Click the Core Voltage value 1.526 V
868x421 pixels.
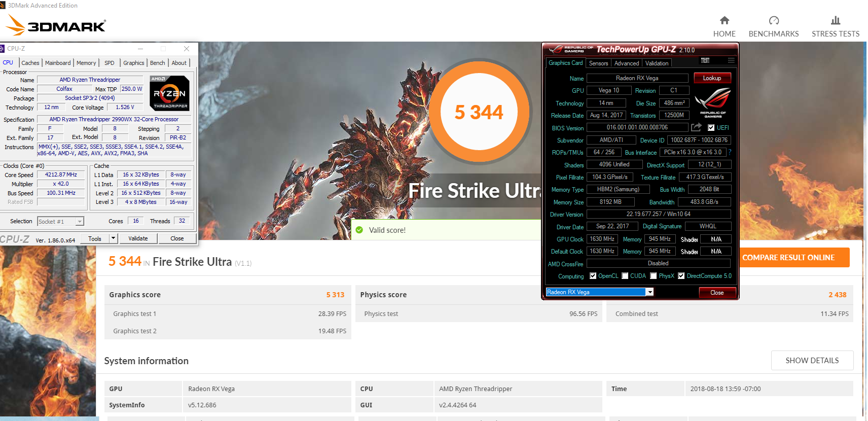(x=125, y=107)
